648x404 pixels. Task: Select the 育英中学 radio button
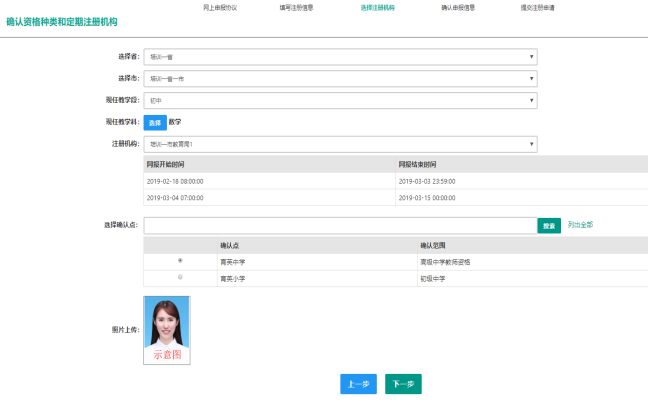point(180,261)
